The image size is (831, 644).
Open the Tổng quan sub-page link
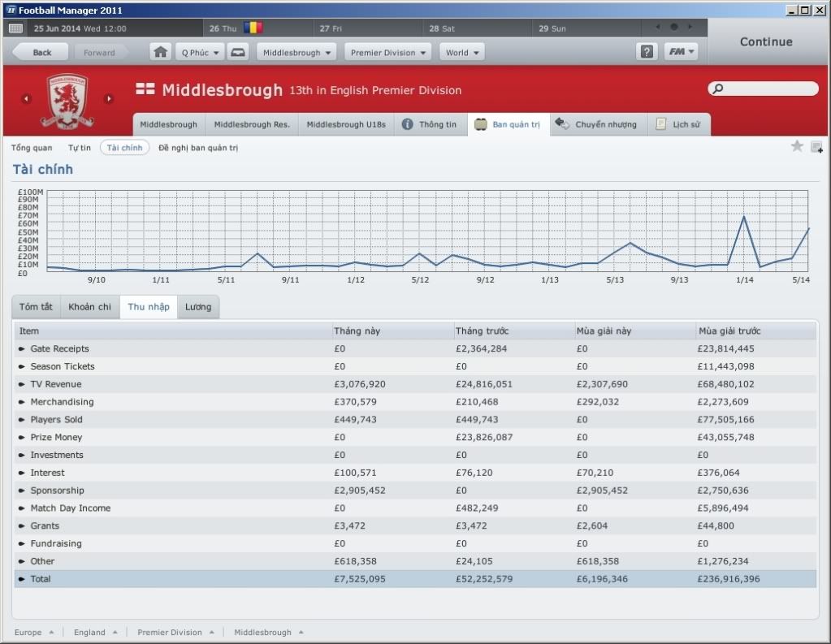[x=32, y=148]
